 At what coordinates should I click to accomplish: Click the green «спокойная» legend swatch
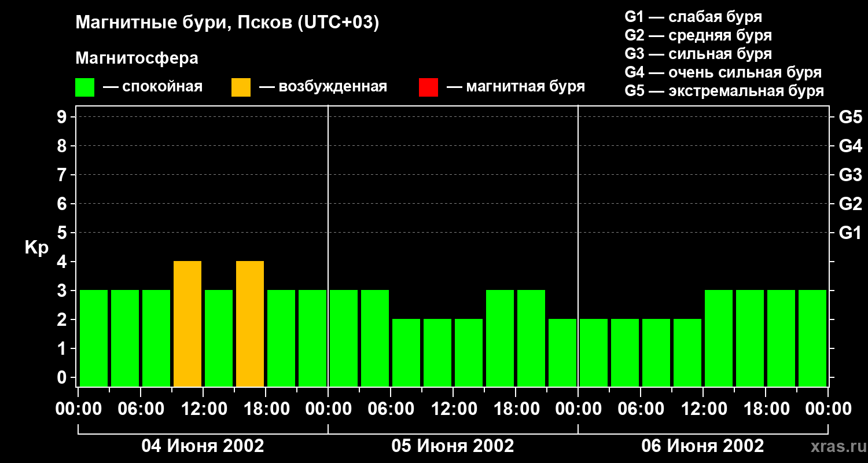click(x=85, y=87)
